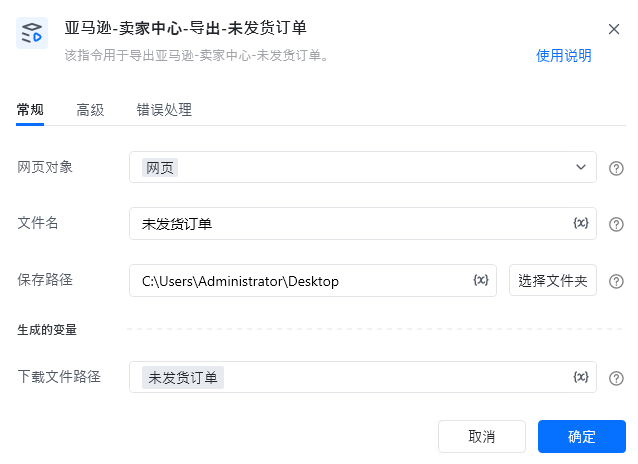Select the 网页 tag in dropdown
This screenshot has width=638, height=464.
[x=160, y=168]
